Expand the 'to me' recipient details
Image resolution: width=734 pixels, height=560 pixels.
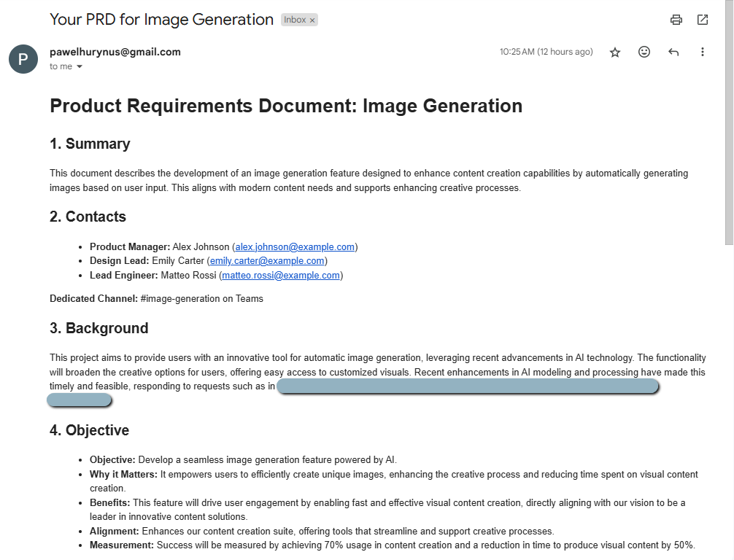66,66
